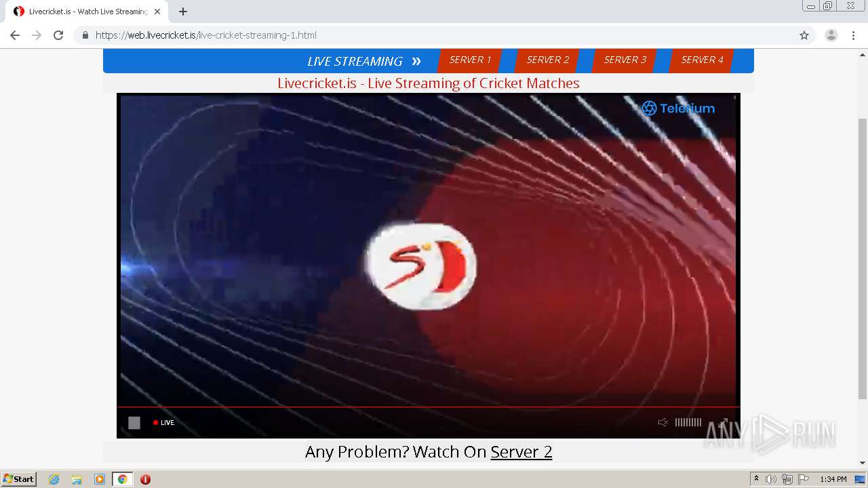Image resolution: width=868 pixels, height=488 pixels.
Task: Switch to Server 4 stream
Action: (702, 60)
